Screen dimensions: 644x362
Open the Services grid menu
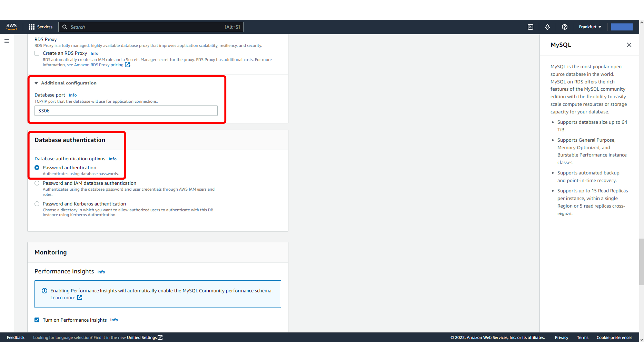[32, 27]
